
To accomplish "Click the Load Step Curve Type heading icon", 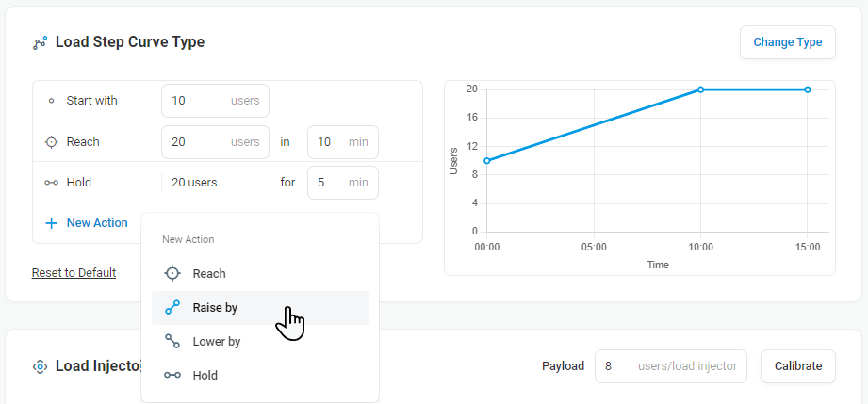I will pos(40,42).
